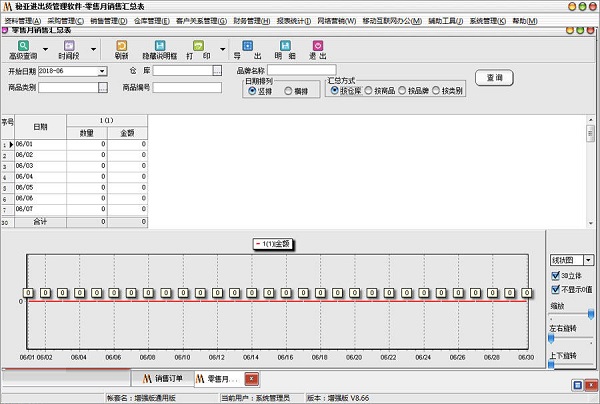The image size is (600, 404).
Task: Click the 查询 query button
Action: [x=494, y=78]
